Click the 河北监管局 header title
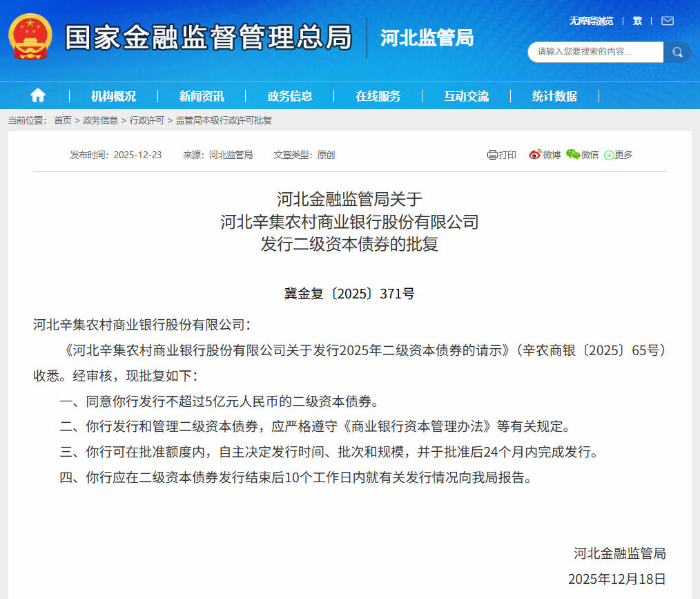The width and height of the screenshot is (700, 599). [x=427, y=38]
